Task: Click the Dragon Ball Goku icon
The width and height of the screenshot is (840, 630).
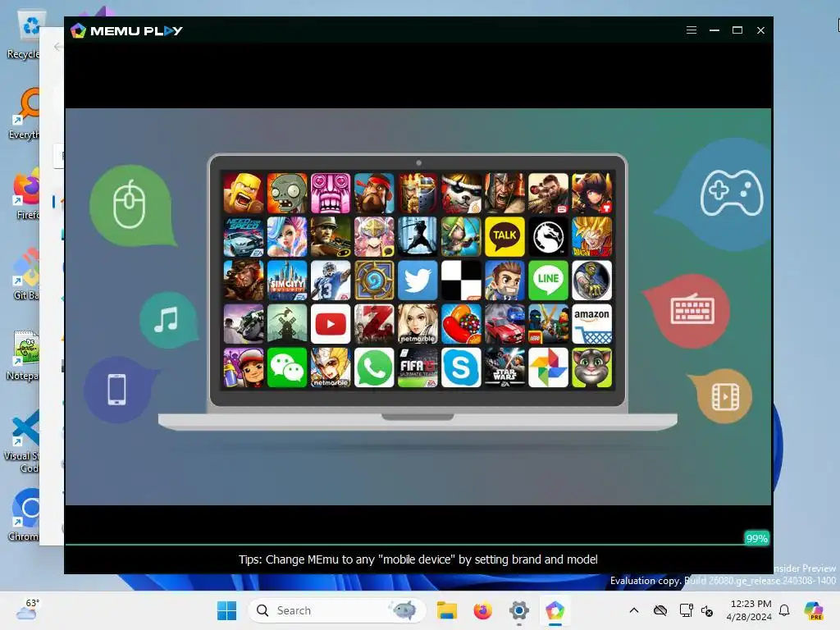Action: (x=591, y=237)
